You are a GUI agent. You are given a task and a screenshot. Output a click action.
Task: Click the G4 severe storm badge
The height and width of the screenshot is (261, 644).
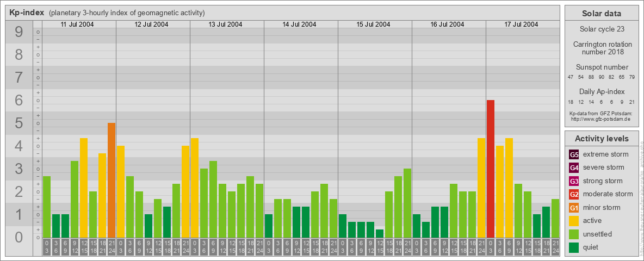point(574,168)
